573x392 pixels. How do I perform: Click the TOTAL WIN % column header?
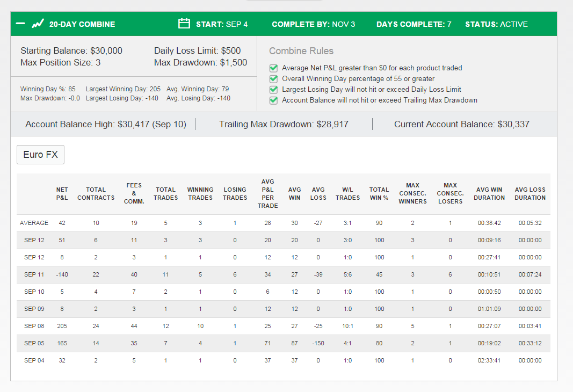click(x=379, y=194)
